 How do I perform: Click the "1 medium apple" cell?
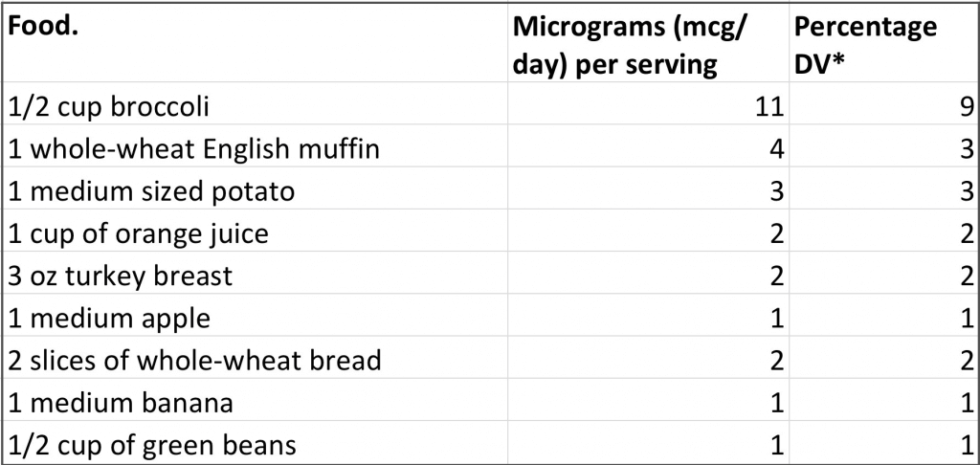(x=254, y=318)
